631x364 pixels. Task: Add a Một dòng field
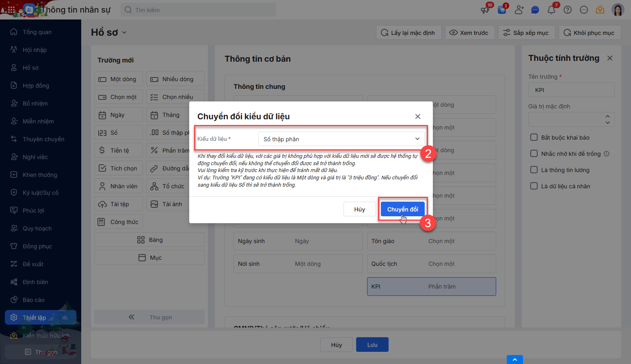pyautogui.click(x=119, y=79)
